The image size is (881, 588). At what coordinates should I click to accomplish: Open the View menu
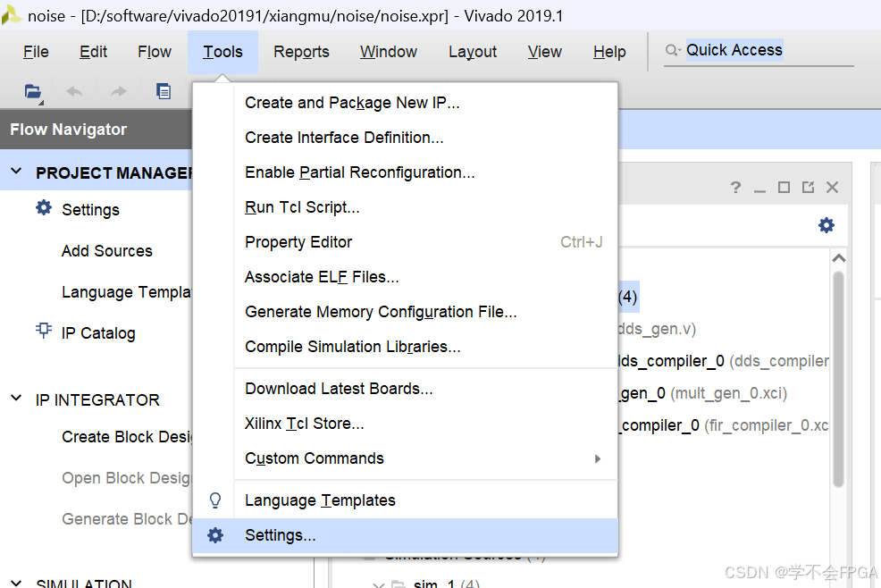(544, 52)
